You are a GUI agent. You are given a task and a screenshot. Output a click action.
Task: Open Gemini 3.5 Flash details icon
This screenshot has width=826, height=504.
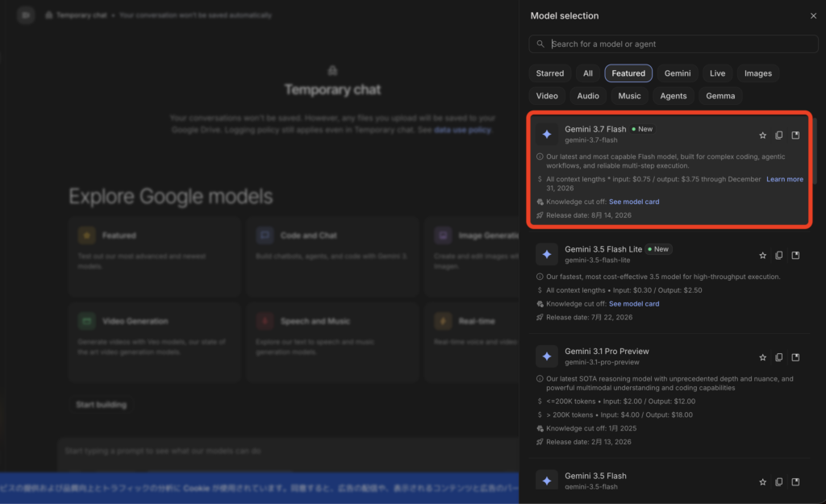795,482
